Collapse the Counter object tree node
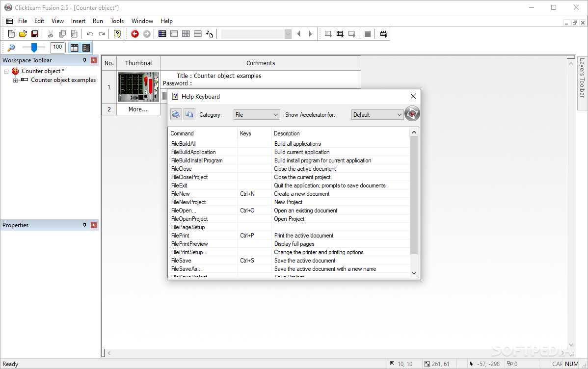Image resolution: width=588 pixels, height=369 pixels. tap(6, 72)
